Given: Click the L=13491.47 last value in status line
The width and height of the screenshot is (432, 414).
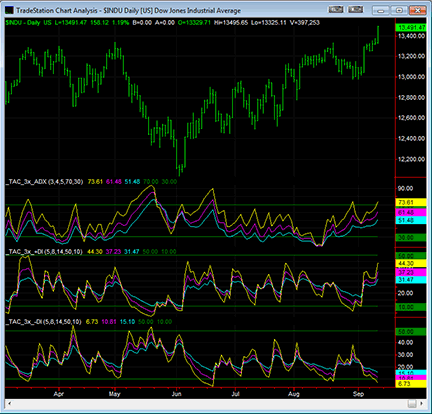Looking at the screenshot, I should click(x=71, y=23).
